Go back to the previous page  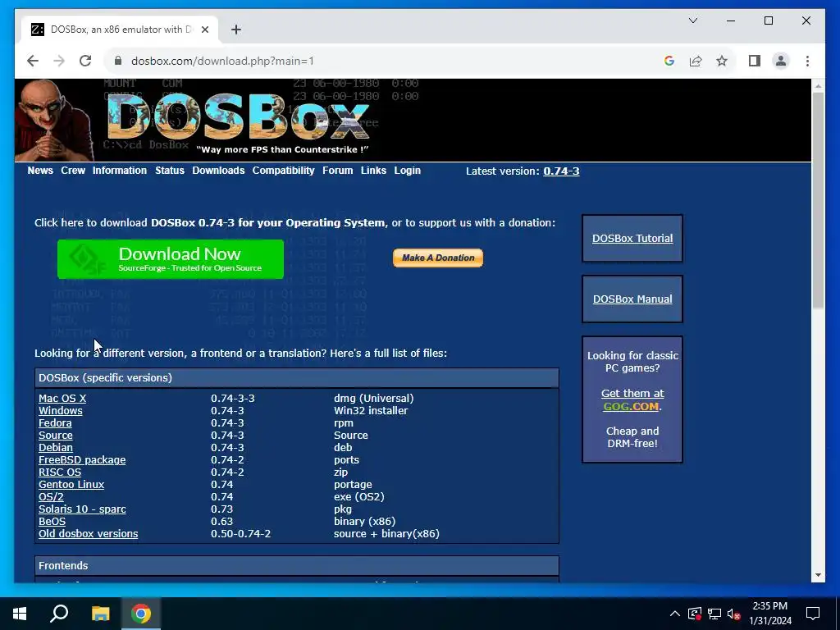[33, 61]
